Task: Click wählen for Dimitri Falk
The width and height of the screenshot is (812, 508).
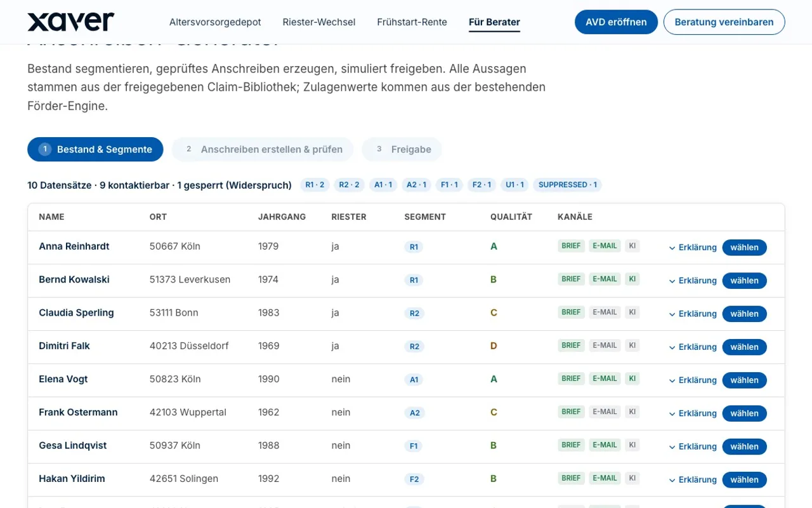Action: coord(744,347)
